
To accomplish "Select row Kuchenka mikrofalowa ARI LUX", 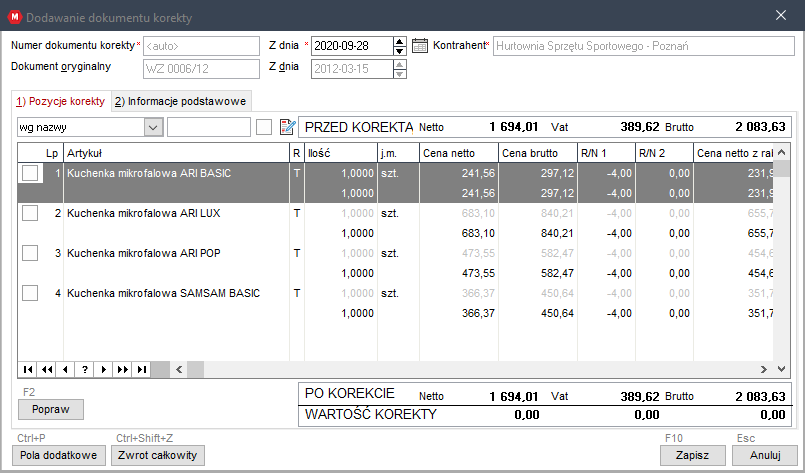I will pos(395,223).
